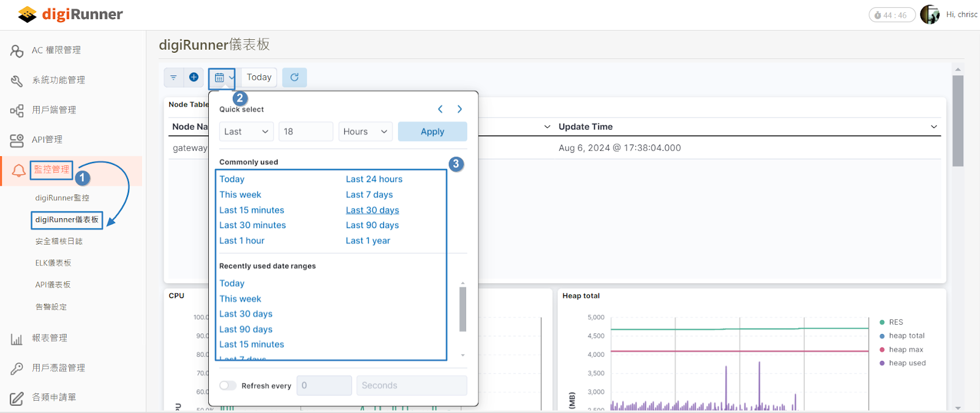Screen dimensions: 980x413
Task: Click the session timer 44:46
Action: tap(892, 15)
